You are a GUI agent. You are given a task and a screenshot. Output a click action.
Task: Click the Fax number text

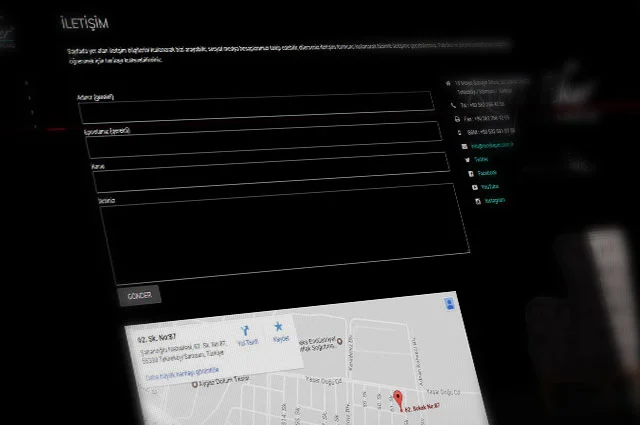click(487, 119)
